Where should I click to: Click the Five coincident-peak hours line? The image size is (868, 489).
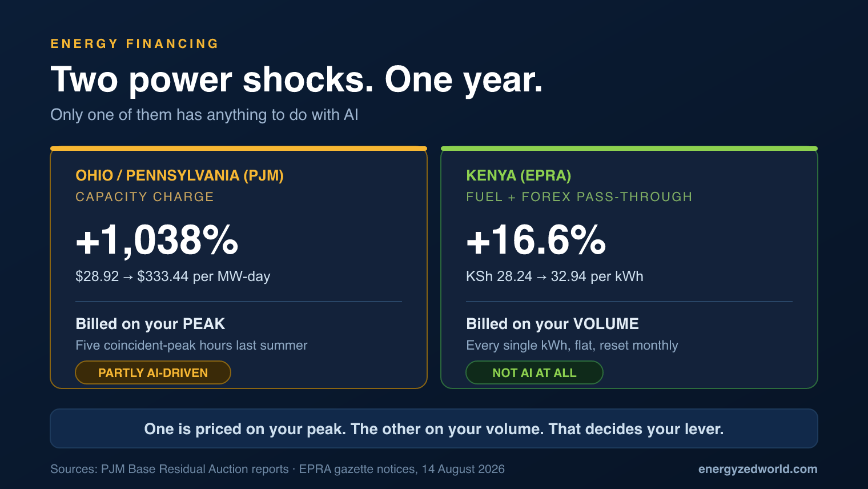point(191,346)
